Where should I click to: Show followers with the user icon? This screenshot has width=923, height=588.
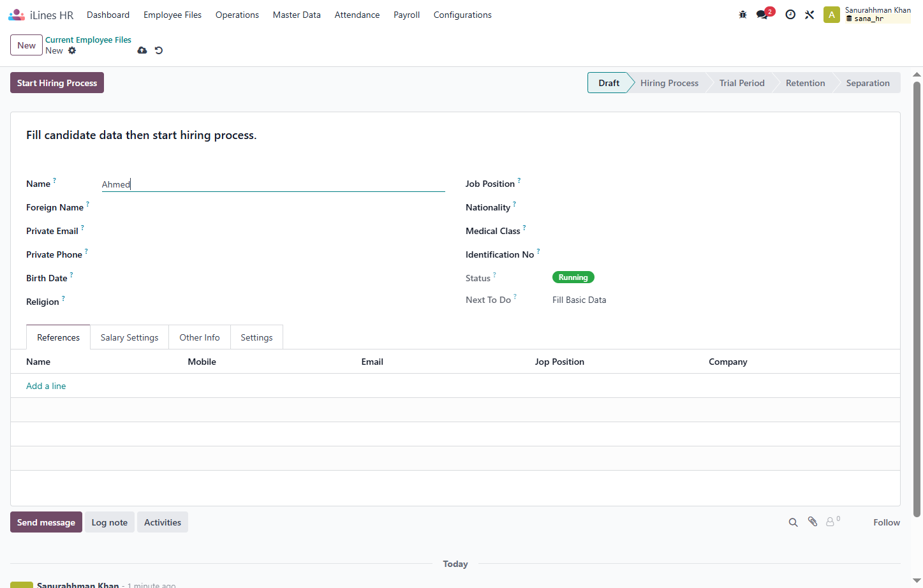833,522
